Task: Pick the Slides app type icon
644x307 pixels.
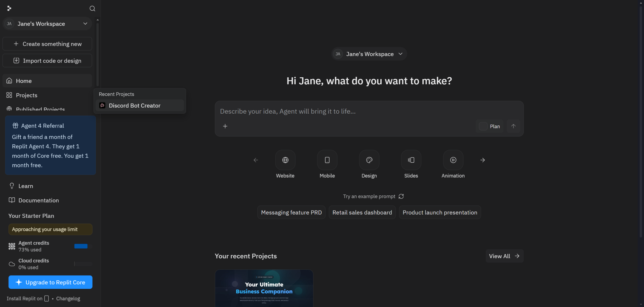Action: pos(411,160)
